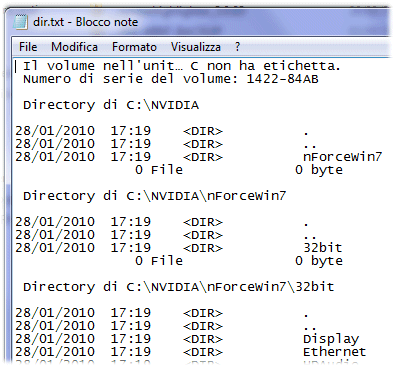Click the first '0 File' summary text
The width and height of the screenshot is (394, 366).
159,170
